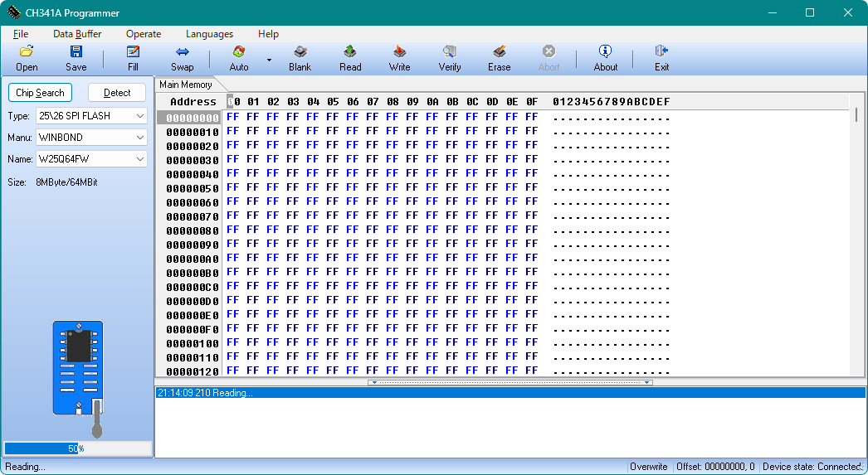Click address row 00000120
Viewport: 868px width, 475px height.
(x=192, y=371)
